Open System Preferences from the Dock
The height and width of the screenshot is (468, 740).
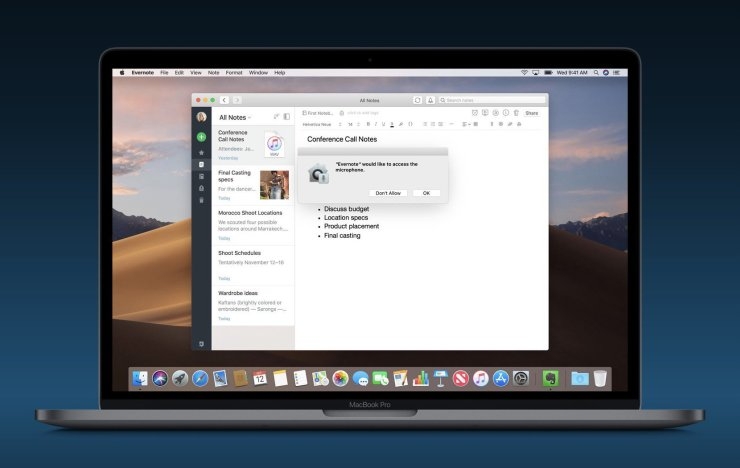pos(521,378)
